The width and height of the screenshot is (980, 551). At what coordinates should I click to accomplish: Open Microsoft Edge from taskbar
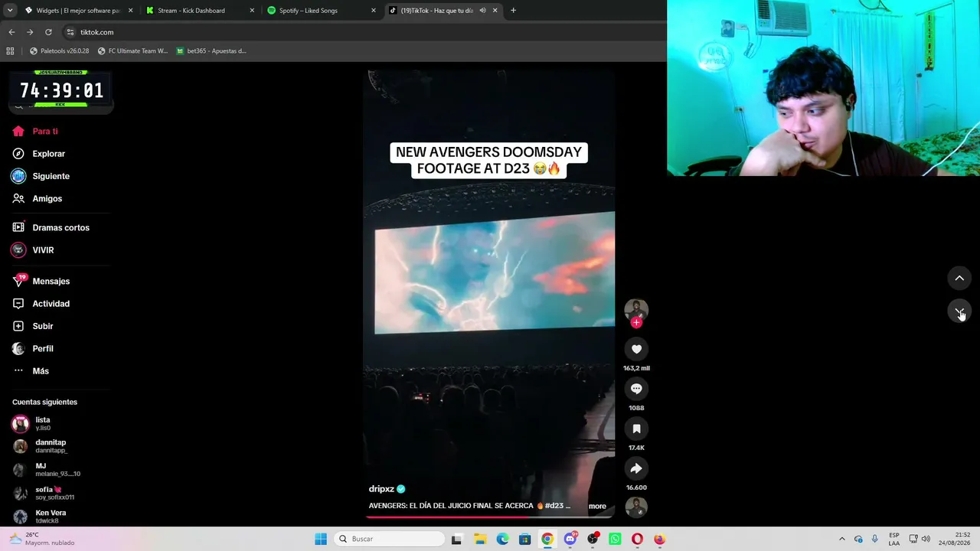pos(502,539)
